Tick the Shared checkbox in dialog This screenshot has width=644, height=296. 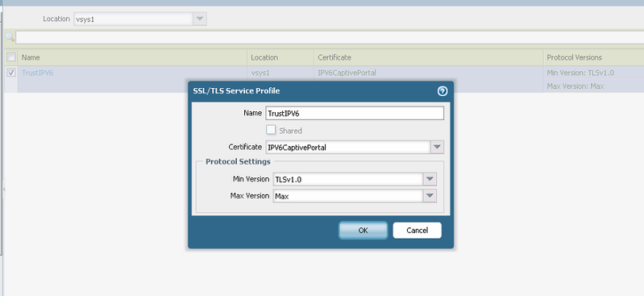point(271,131)
